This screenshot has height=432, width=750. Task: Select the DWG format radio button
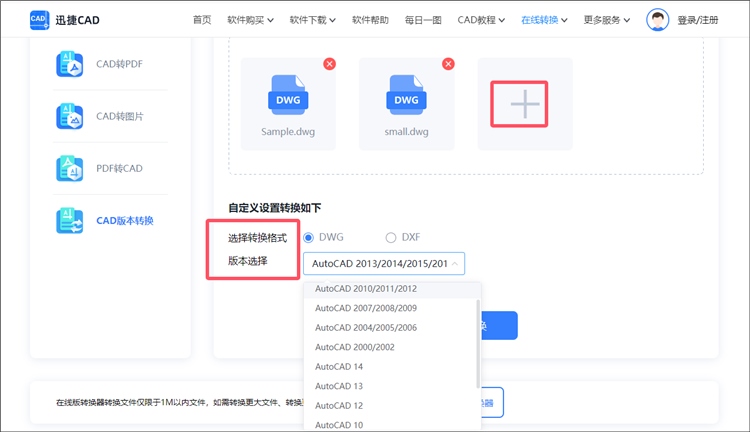[309, 237]
